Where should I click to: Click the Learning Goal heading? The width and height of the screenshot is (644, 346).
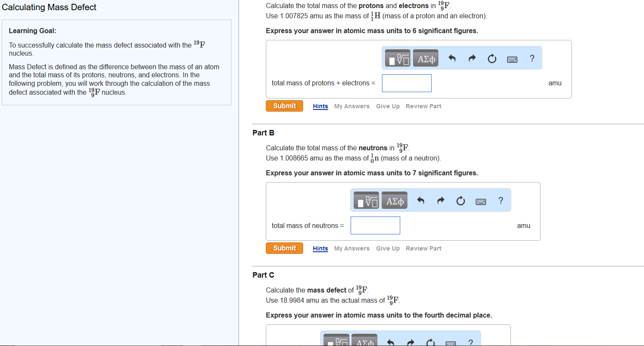click(x=33, y=31)
